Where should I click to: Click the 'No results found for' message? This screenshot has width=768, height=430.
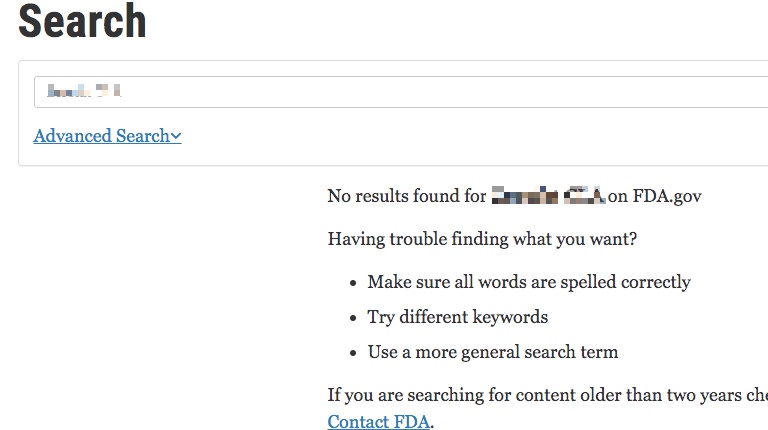pyautogui.click(x=406, y=196)
